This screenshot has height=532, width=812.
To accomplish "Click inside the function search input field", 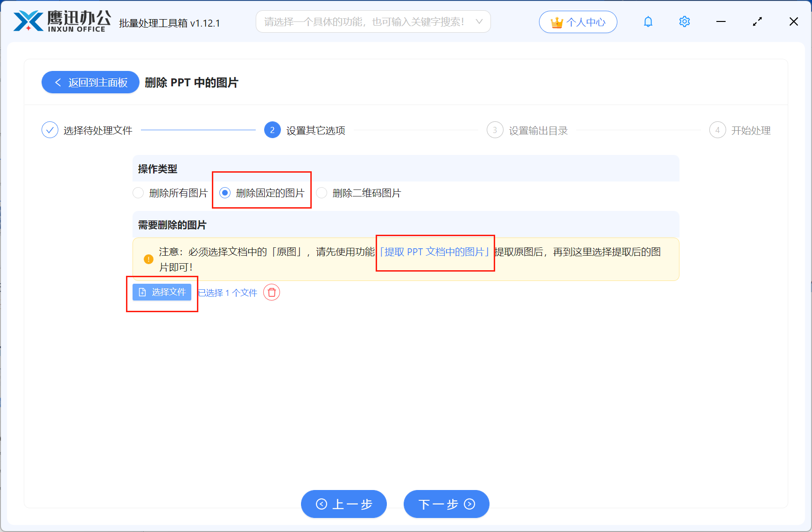I will click(364, 21).
